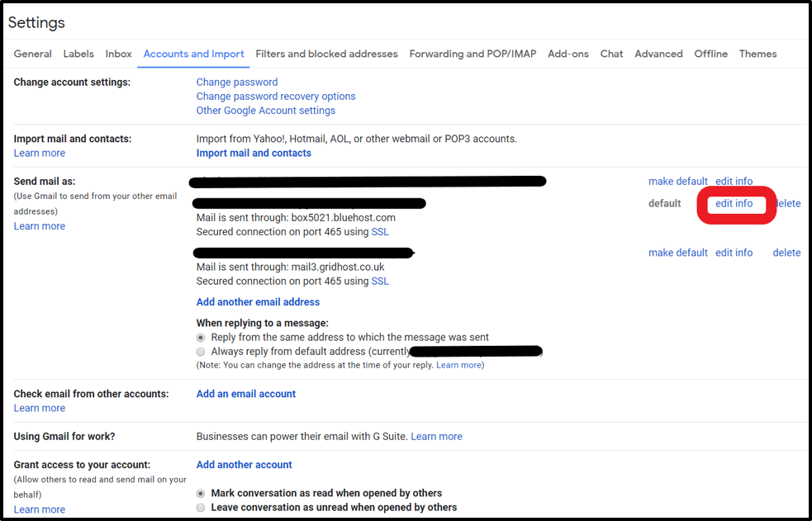Click delete next to the default address
The width and height of the screenshot is (812, 521).
(786, 203)
